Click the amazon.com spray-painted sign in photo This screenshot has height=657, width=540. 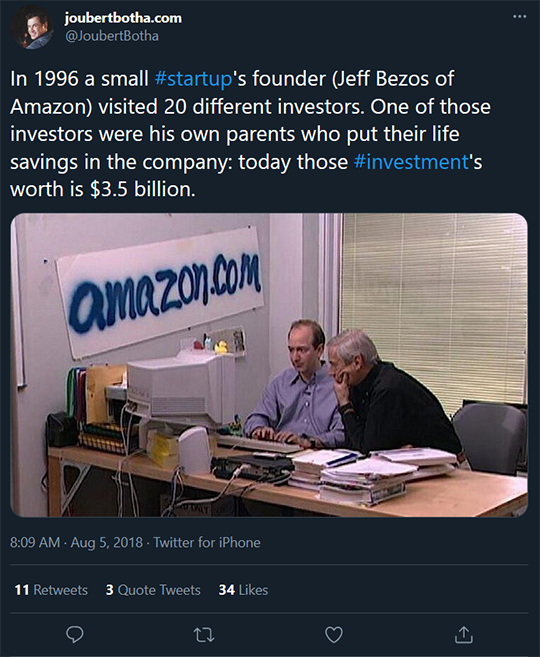pyautogui.click(x=161, y=290)
